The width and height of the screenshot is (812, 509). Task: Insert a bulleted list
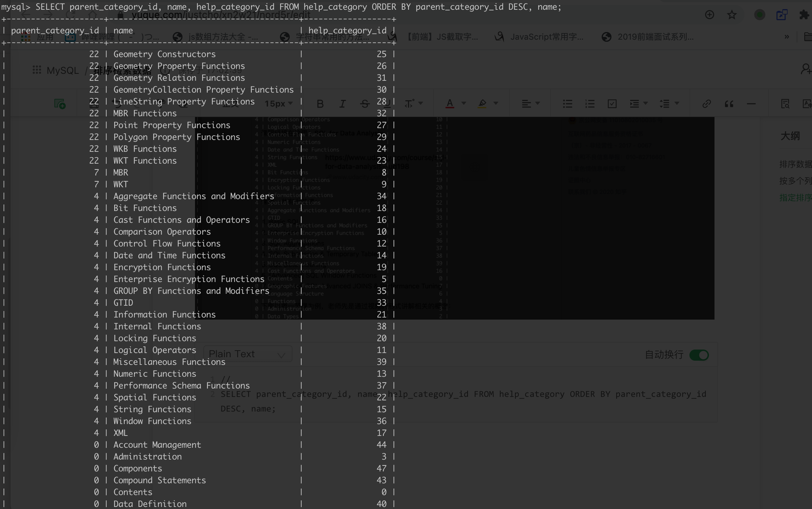567,104
